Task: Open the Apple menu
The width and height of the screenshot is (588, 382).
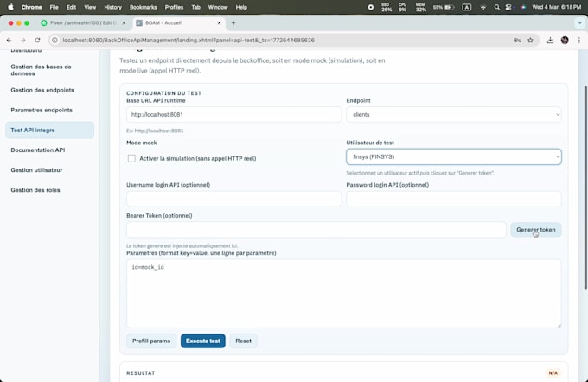Action: pyautogui.click(x=10, y=7)
